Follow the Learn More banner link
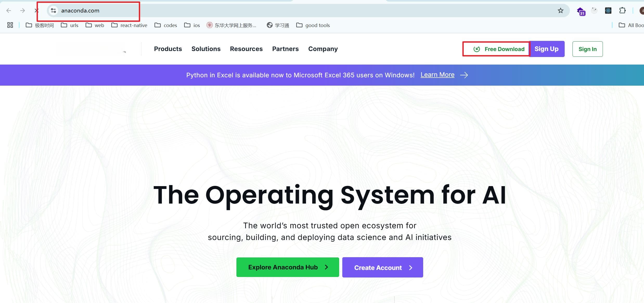 tap(437, 75)
